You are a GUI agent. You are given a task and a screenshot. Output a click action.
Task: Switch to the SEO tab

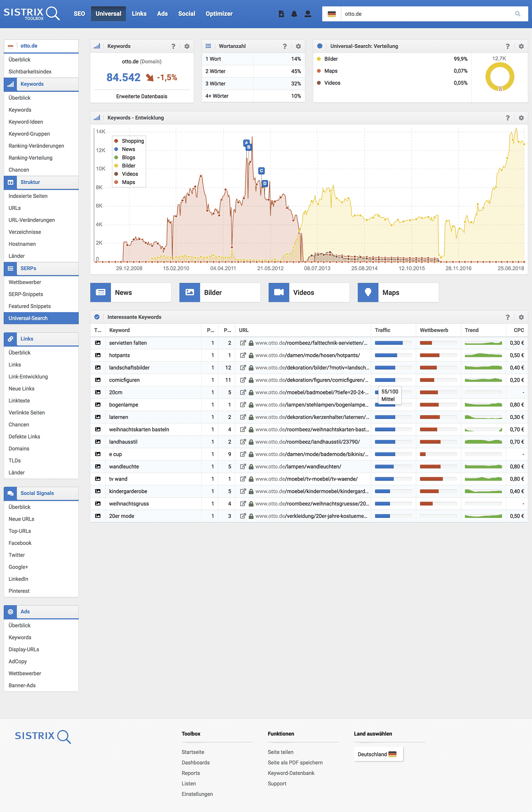[79, 13]
